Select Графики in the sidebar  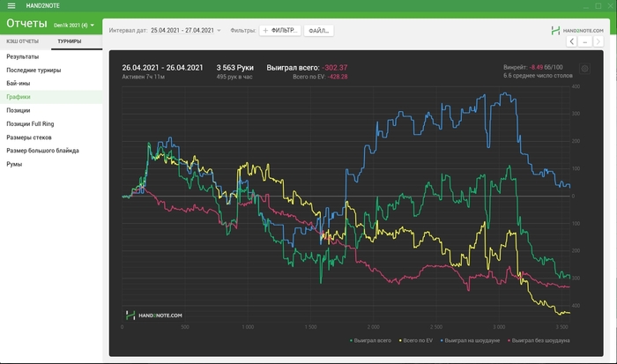point(51,97)
